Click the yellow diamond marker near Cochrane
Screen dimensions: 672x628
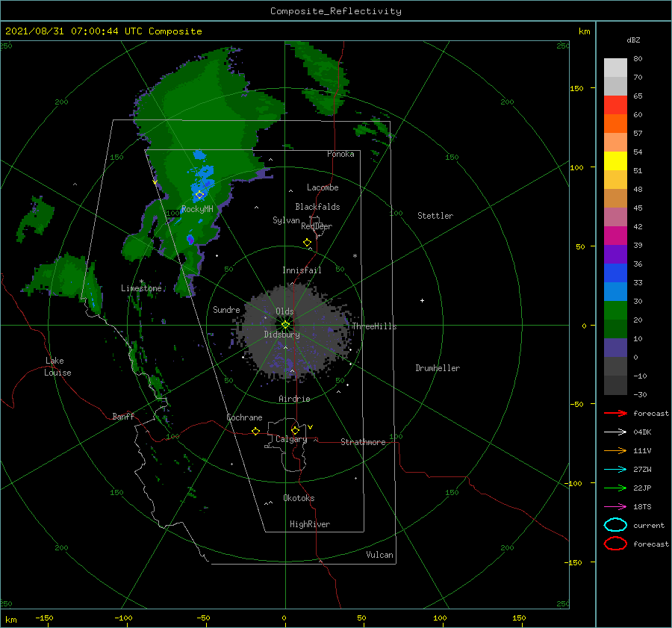click(255, 431)
